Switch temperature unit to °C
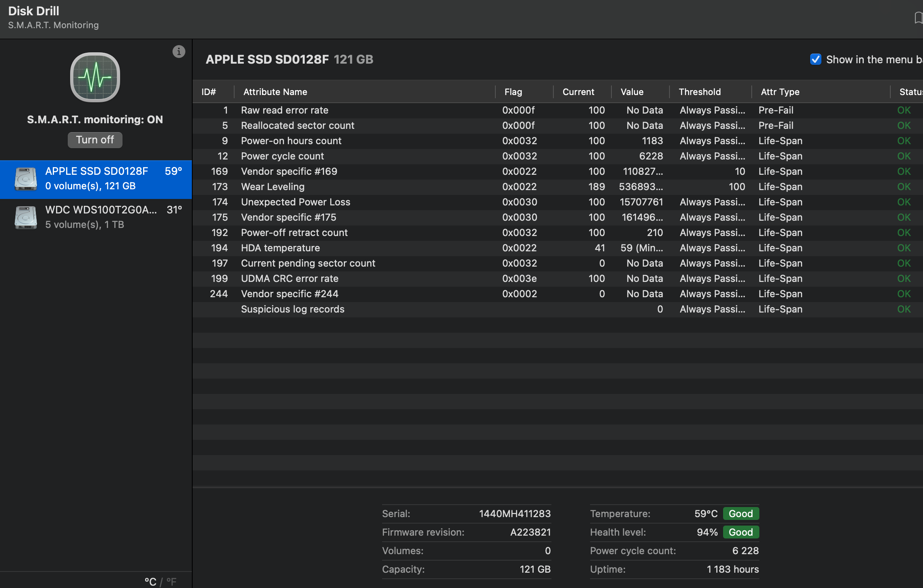 click(150, 582)
